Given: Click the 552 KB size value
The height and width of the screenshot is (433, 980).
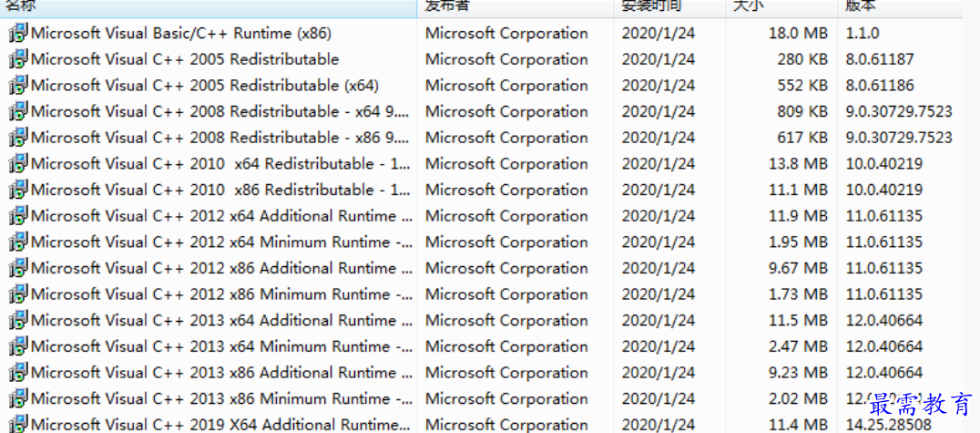Looking at the screenshot, I should coord(802,86).
